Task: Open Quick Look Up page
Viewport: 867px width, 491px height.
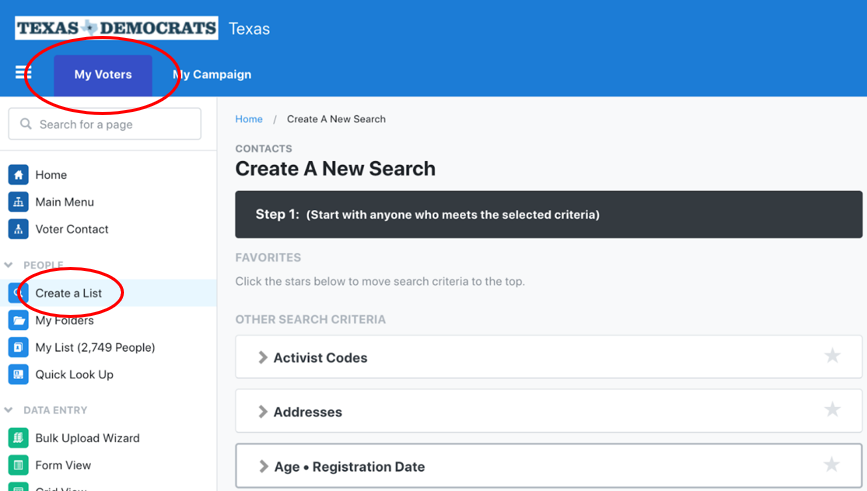Action: 74,374
